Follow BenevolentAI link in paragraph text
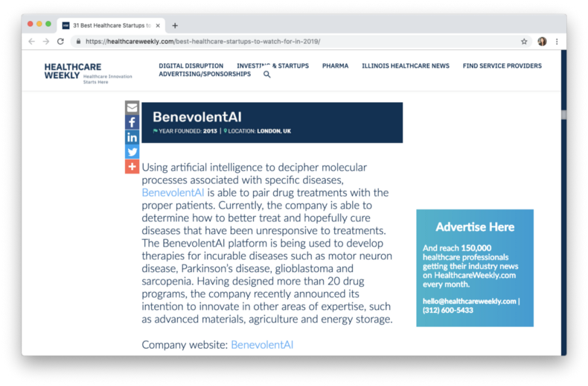This screenshot has width=588, height=386. 173,192
